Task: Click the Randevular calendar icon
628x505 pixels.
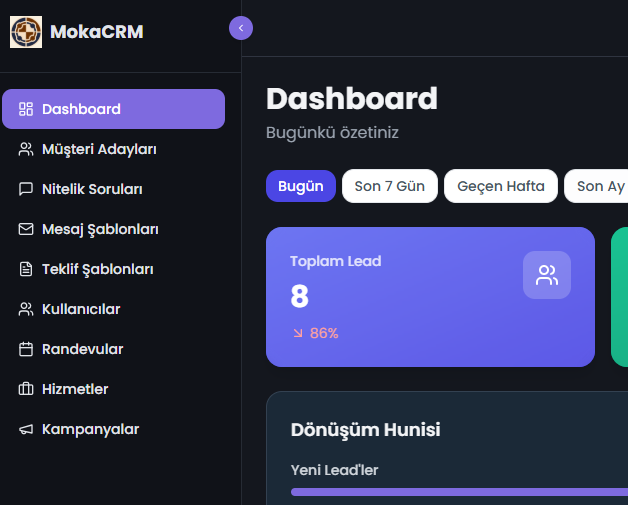Action: coord(26,349)
